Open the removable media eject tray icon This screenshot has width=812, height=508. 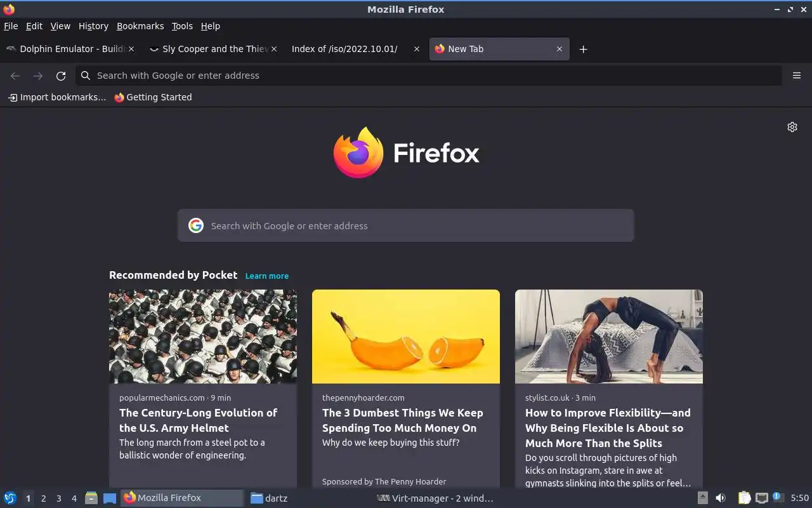tap(703, 498)
